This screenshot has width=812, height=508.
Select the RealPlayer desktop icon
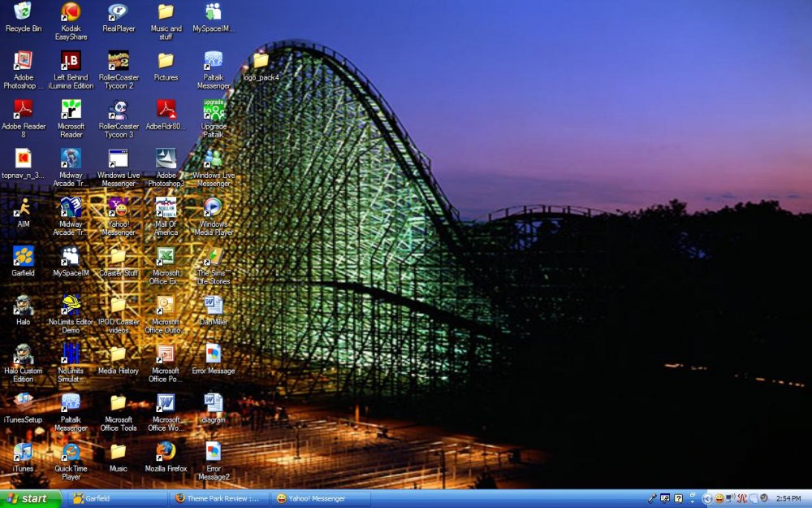[x=119, y=12]
